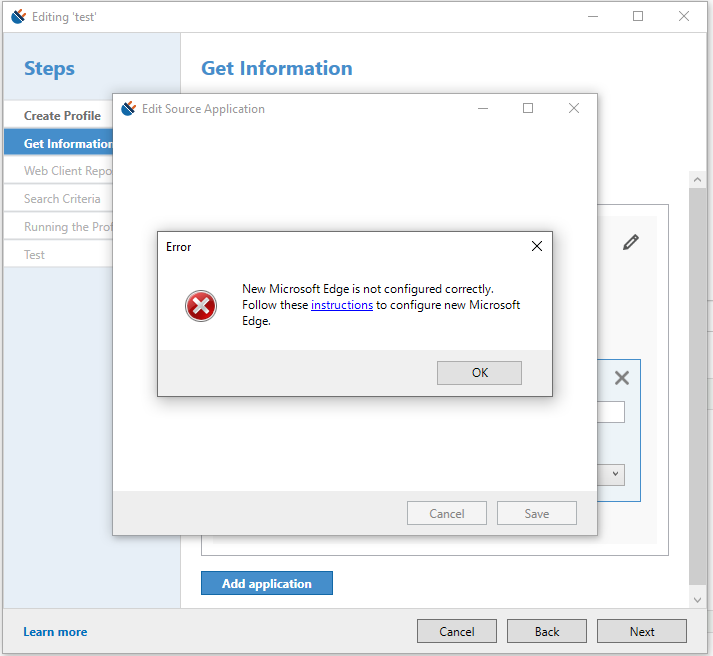This screenshot has height=656, width=713.
Task: Maximize the Edit Source Application window
Action: (x=527, y=108)
